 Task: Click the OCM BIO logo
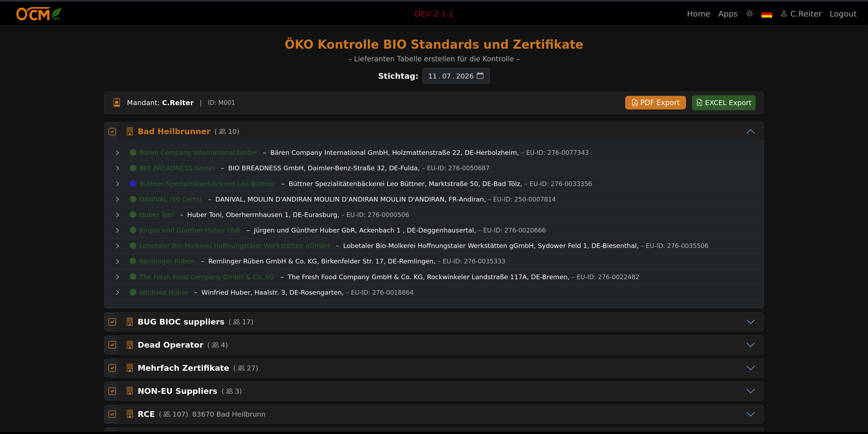click(x=39, y=14)
